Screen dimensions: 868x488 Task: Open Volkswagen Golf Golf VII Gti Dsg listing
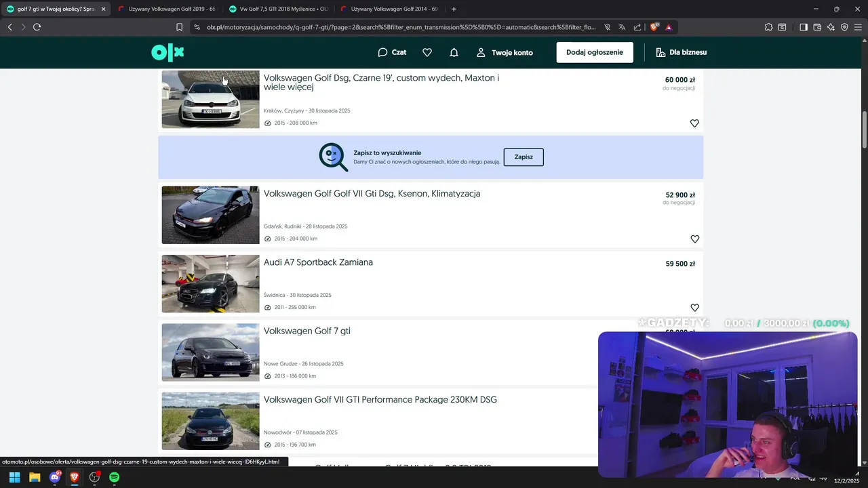pyautogui.click(x=372, y=193)
